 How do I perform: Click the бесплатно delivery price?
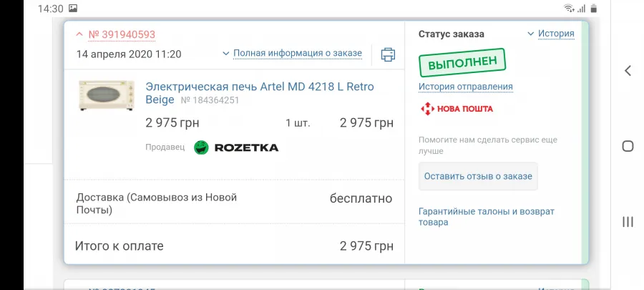pyautogui.click(x=361, y=199)
